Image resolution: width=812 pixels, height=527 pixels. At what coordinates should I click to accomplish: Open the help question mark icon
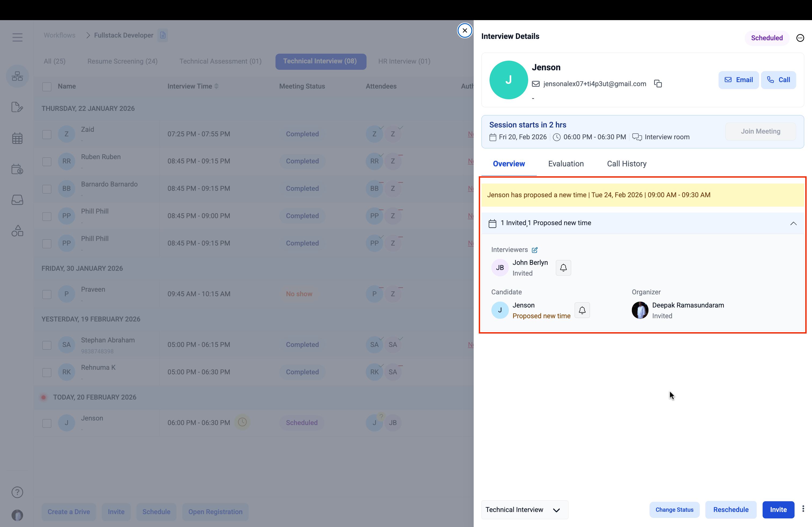click(x=17, y=492)
